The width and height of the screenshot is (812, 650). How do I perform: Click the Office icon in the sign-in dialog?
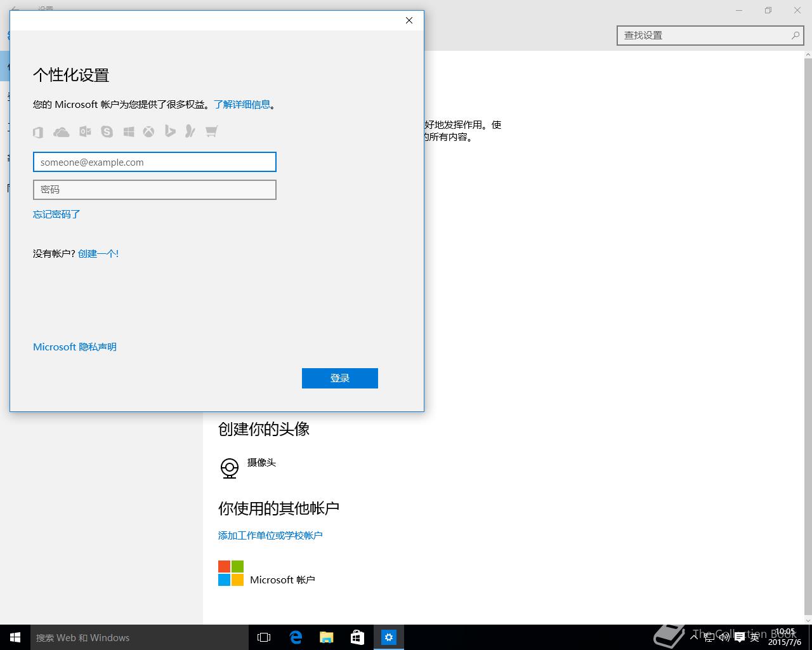(38, 132)
